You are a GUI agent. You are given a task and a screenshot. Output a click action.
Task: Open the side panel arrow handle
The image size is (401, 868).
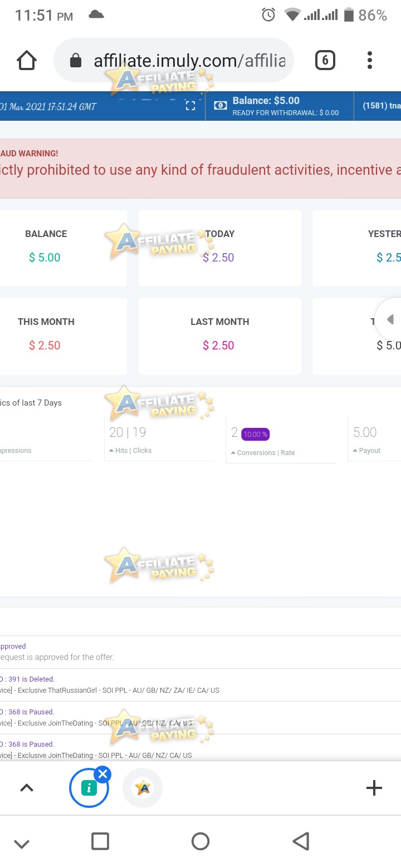pos(390,319)
